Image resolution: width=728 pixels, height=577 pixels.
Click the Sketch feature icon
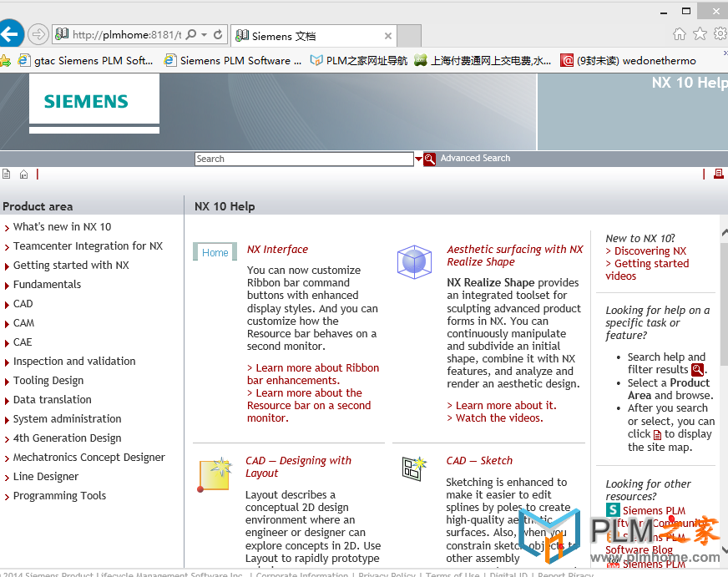pos(414,468)
